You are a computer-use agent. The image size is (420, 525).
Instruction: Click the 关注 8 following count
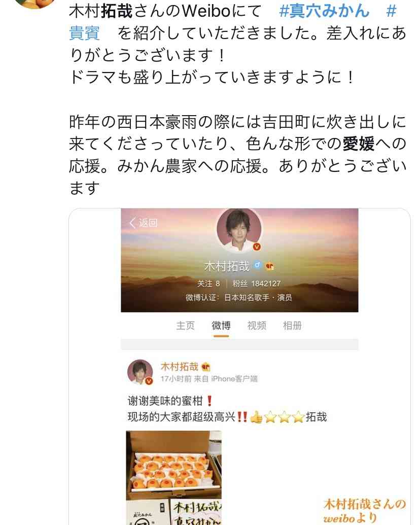(x=208, y=284)
